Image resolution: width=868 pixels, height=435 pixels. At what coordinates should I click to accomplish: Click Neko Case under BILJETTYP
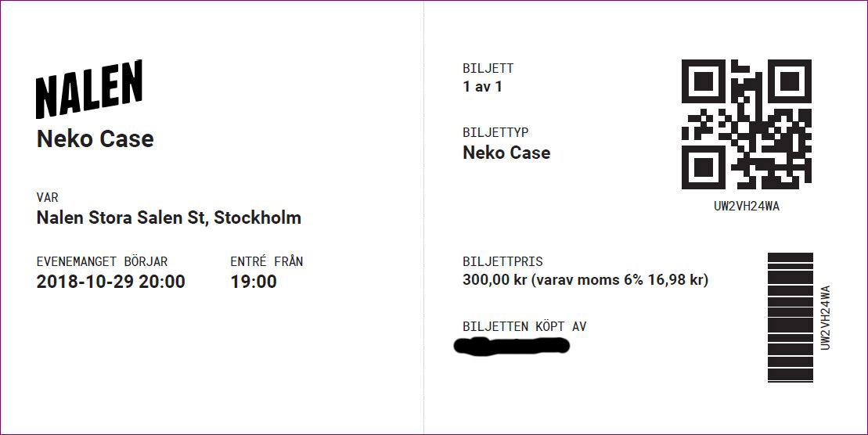pos(506,153)
